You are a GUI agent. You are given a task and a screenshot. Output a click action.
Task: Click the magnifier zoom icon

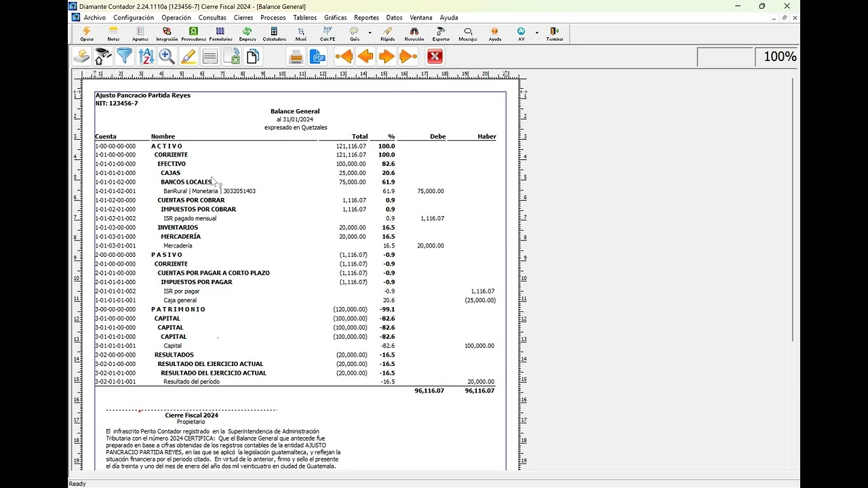click(x=167, y=57)
